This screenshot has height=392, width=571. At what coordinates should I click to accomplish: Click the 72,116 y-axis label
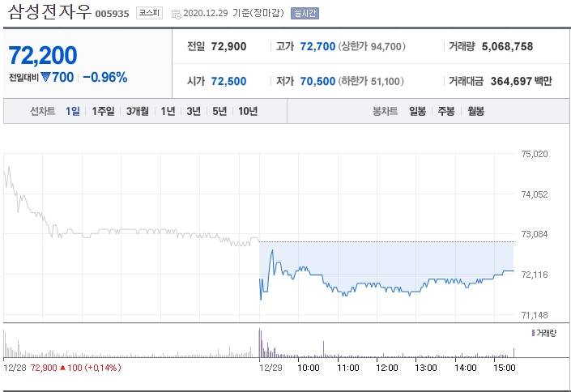[535, 275]
